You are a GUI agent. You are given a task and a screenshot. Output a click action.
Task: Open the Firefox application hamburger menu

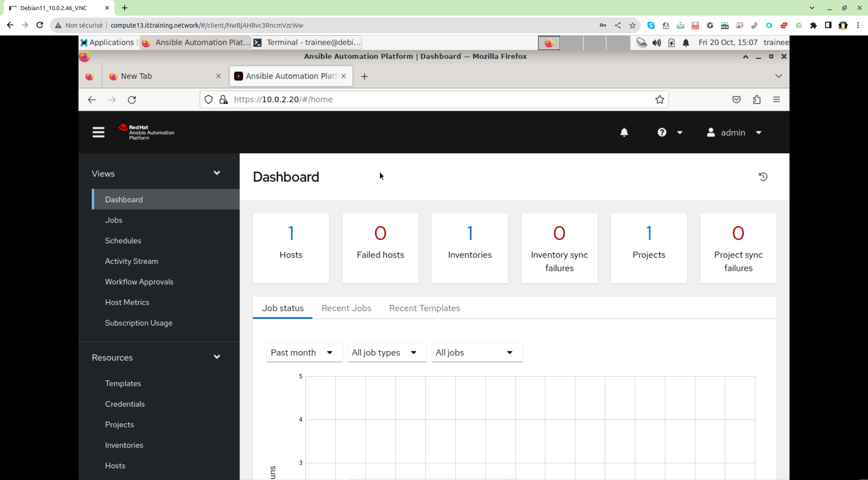tap(777, 100)
